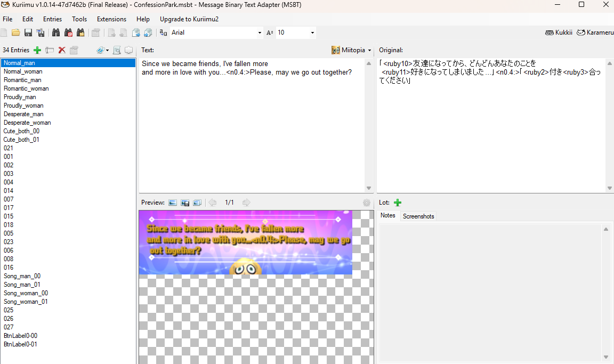The width and height of the screenshot is (614, 364).
Task: Select entry 021 in the list
Action: coord(68,148)
